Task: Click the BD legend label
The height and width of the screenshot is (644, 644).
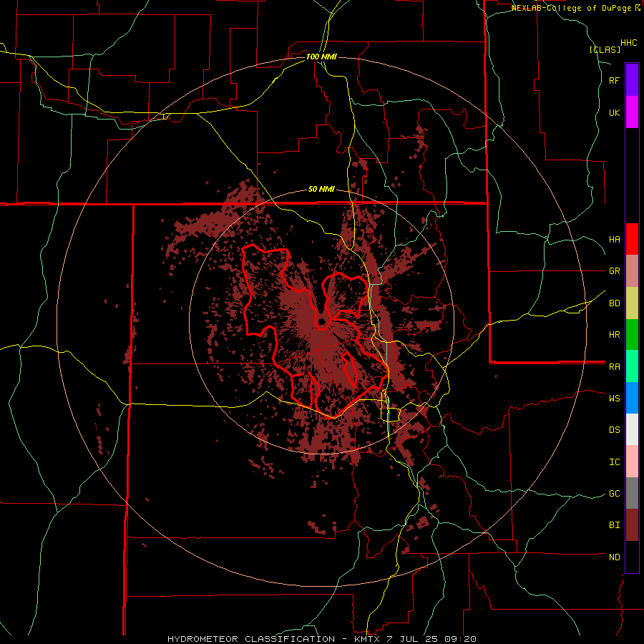Action: [x=615, y=303]
